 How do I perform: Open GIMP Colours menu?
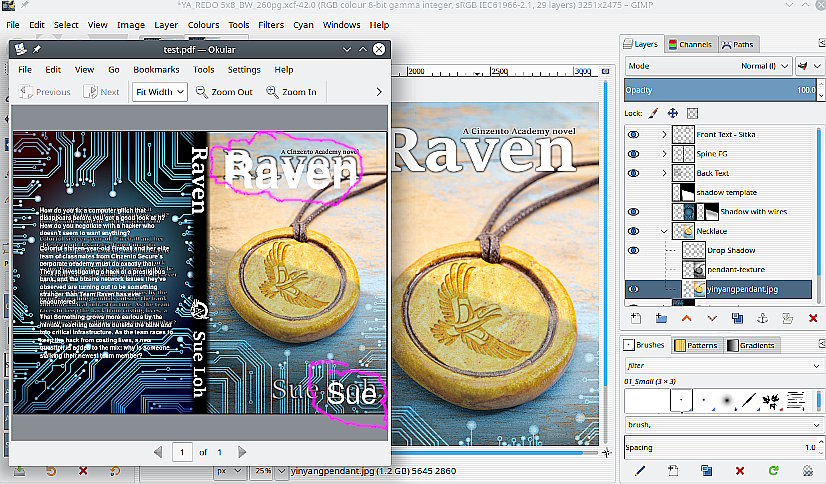pyautogui.click(x=203, y=25)
